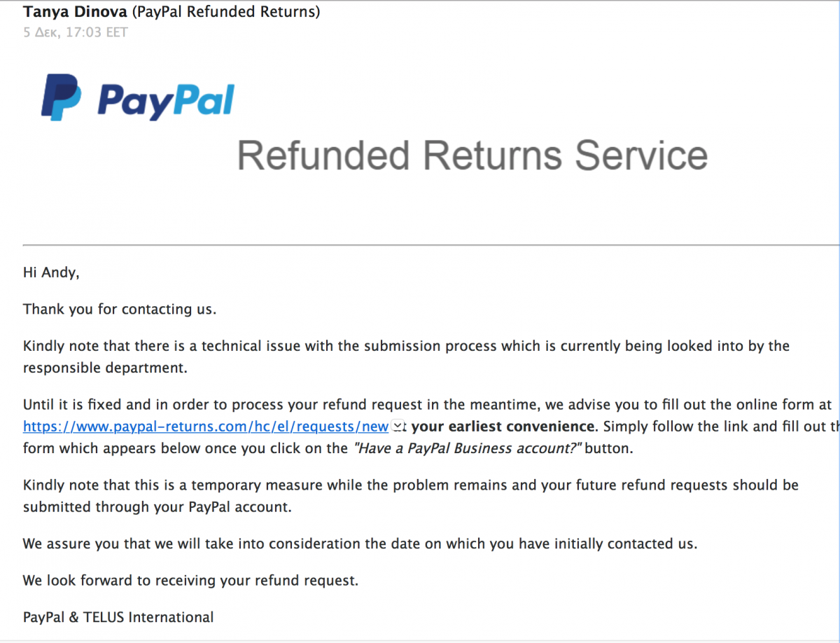This screenshot has width=840, height=643.
Task: Click the "Thank you for contacting us." line
Action: point(120,309)
